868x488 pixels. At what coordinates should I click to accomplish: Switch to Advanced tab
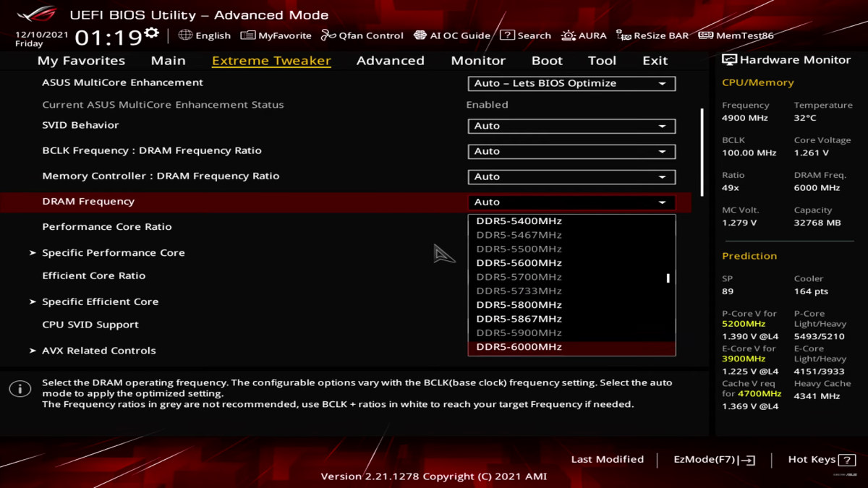tap(391, 61)
